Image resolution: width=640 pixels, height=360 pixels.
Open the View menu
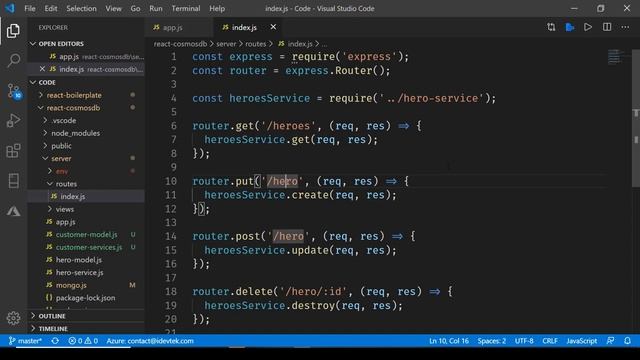coord(113,8)
